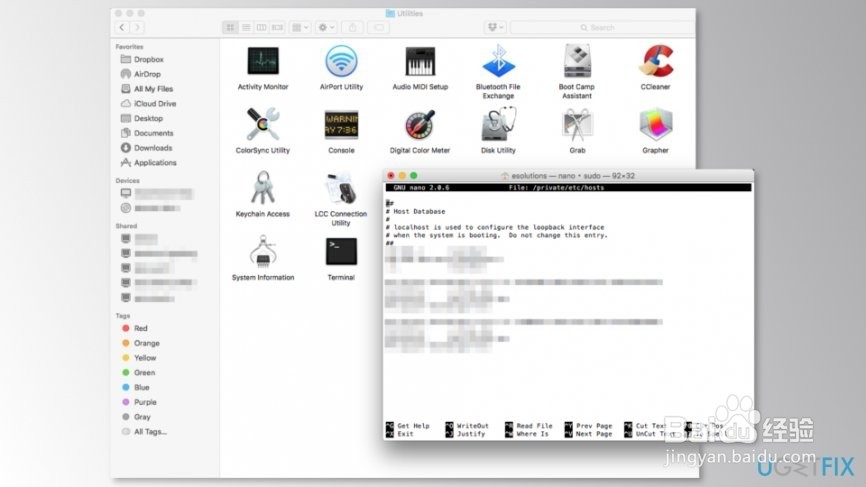Image resolution: width=866 pixels, height=487 pixels.
Task: Open Bluetooth File Exchange icon
Action: point(498,61)
